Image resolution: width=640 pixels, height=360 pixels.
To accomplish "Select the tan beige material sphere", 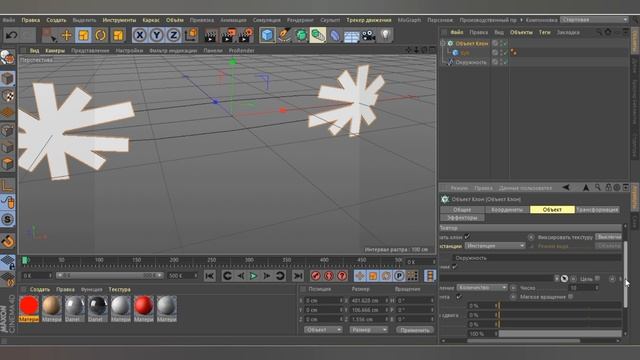I will (x=52, y=306).
